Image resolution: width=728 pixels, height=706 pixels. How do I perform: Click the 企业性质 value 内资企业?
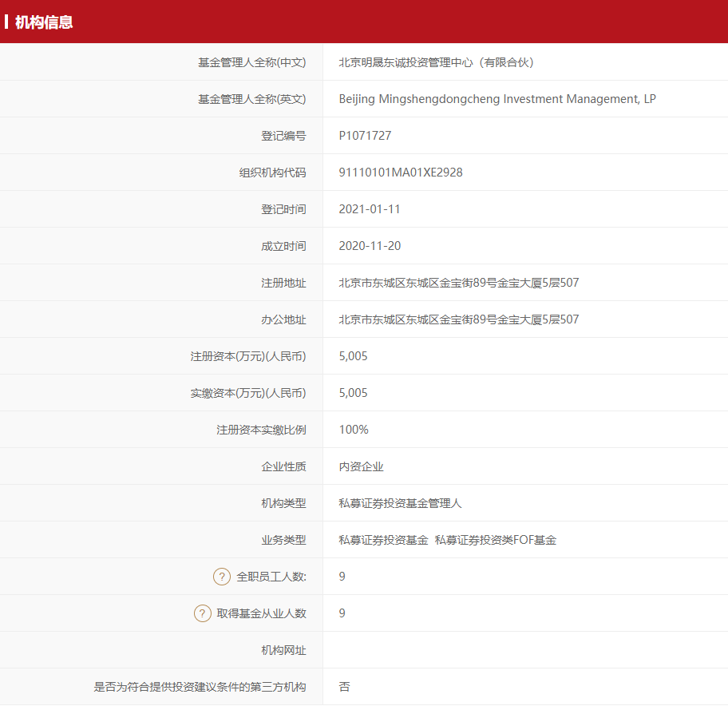[362, 466]
